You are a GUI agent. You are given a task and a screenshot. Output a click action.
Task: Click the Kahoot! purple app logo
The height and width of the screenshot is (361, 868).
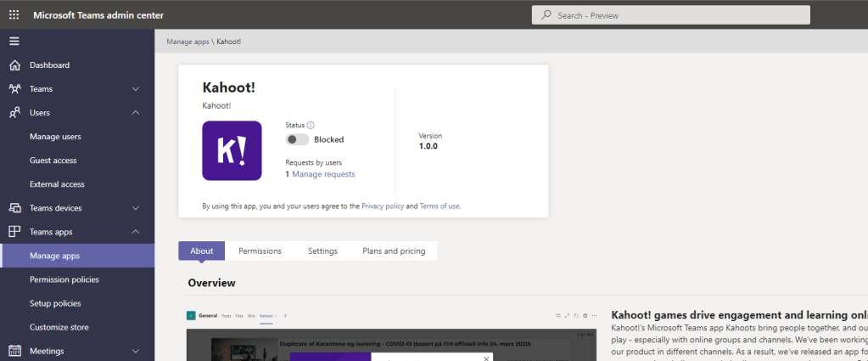[232, 150]
